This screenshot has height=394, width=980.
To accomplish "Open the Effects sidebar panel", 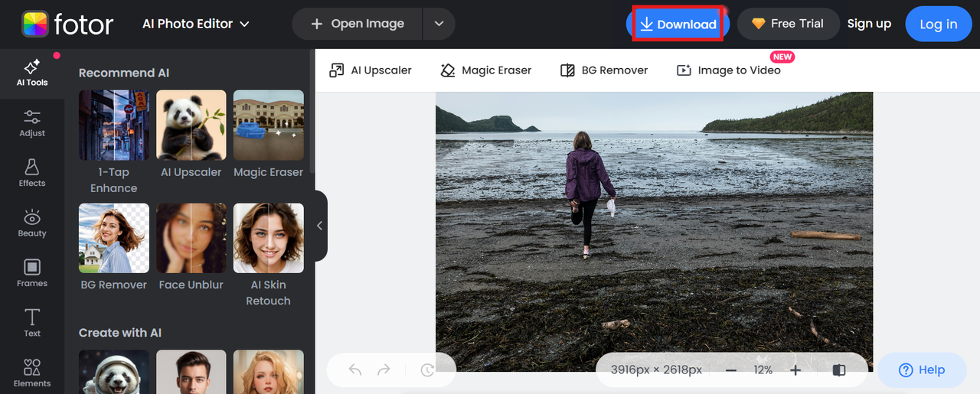I will pos(32,173).
